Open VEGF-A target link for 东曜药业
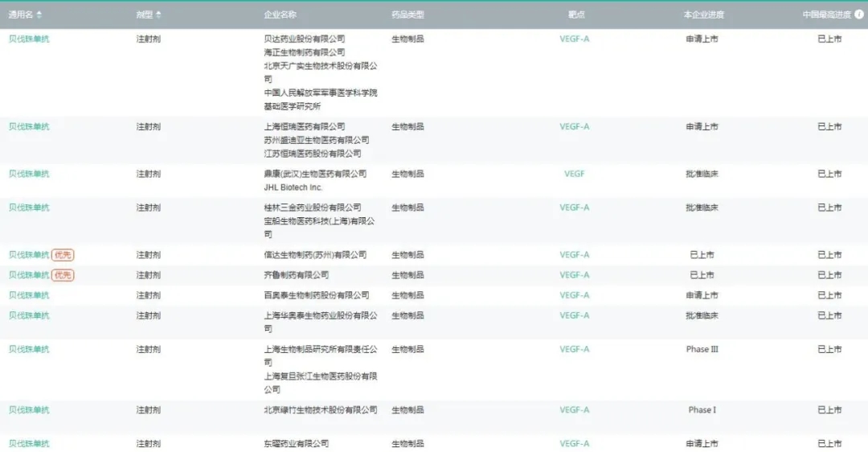Viewport: 868px width, 452px height. pyautogui.click(x=574, y=443)
